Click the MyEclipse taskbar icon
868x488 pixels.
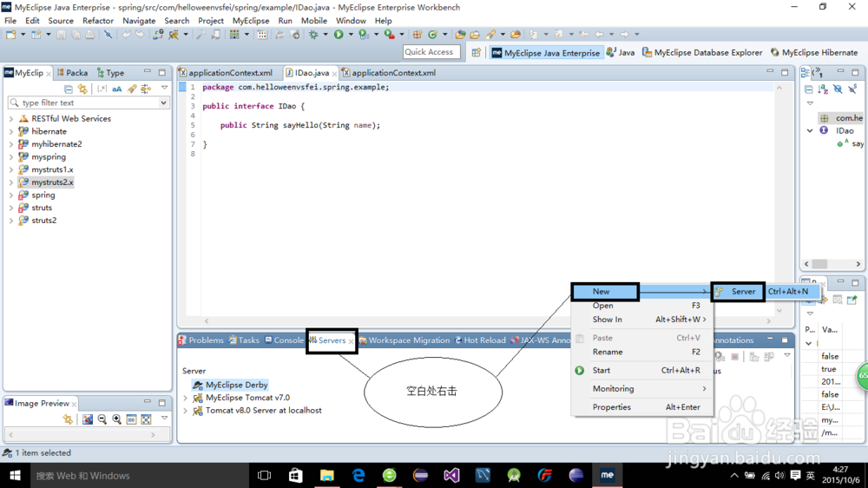click(x=608, y=475)
